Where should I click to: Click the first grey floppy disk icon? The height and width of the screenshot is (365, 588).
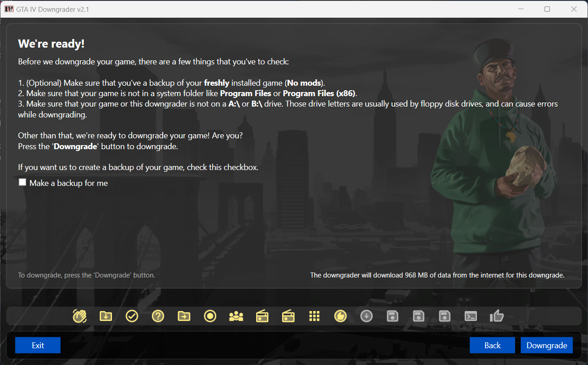pyautogui.click(x=393, y=316)
